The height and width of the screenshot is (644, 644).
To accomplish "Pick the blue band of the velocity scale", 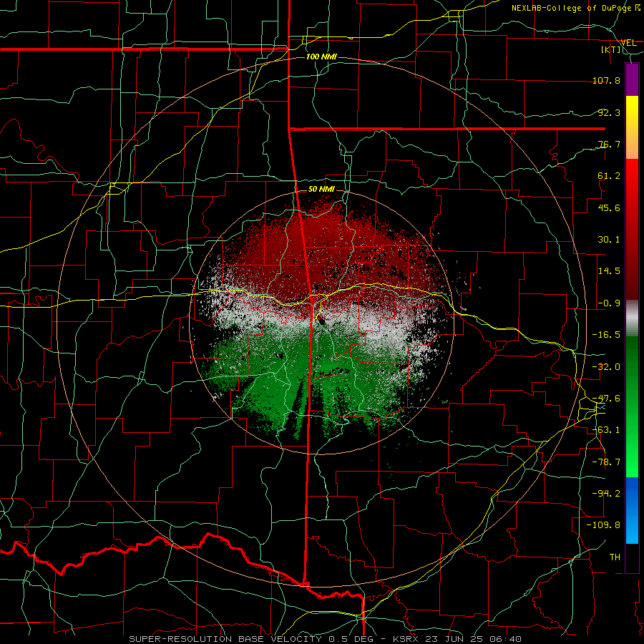I will pyautogui.click(x=632, y=510).
